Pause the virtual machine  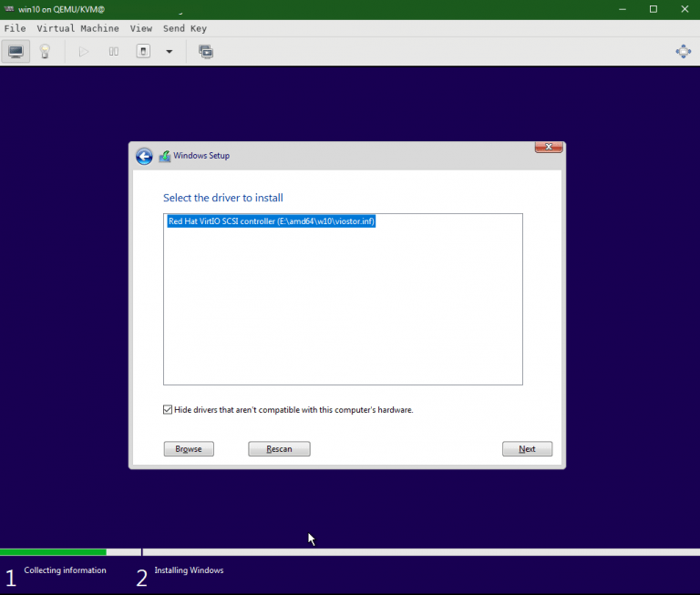pyautogui.click(x=114, y=52)
